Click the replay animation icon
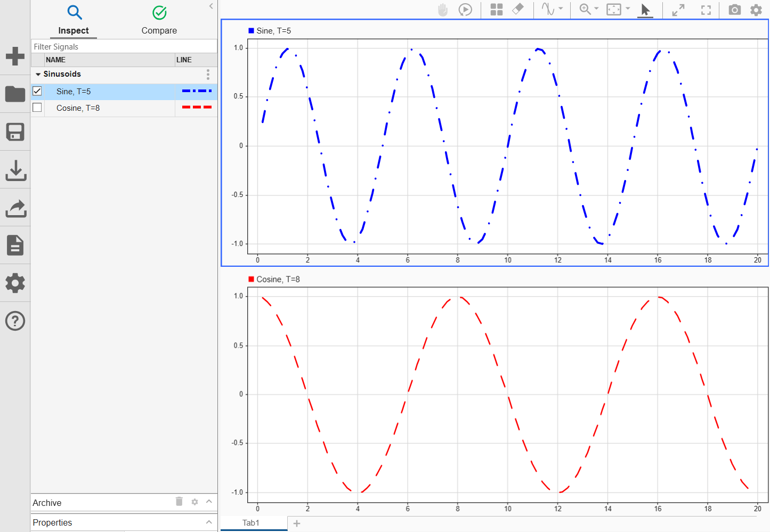770x532 pixels. (x=465, y=10)
